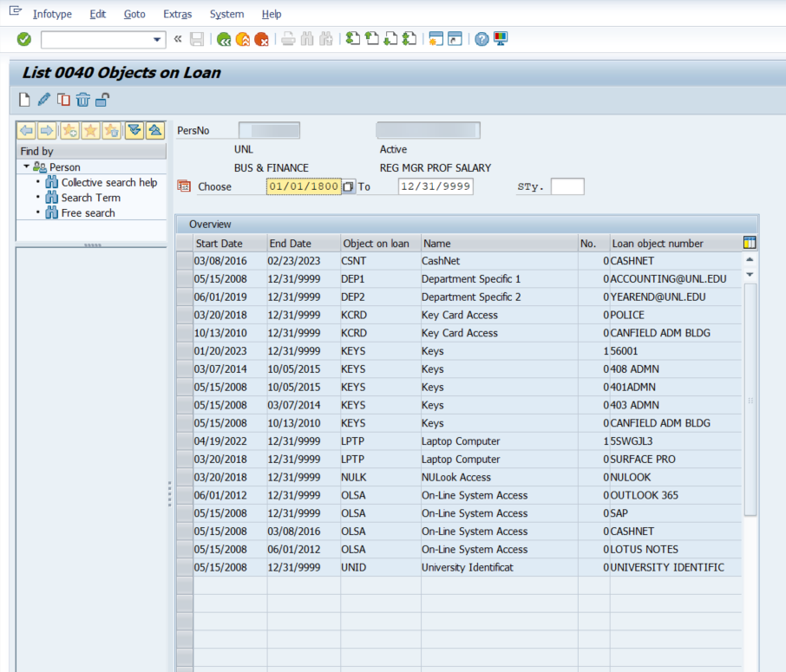Image resolution: width=786 pixels, height=672 pixels.
Task: Click the orange Exit icon
Action: click(243, 39)
